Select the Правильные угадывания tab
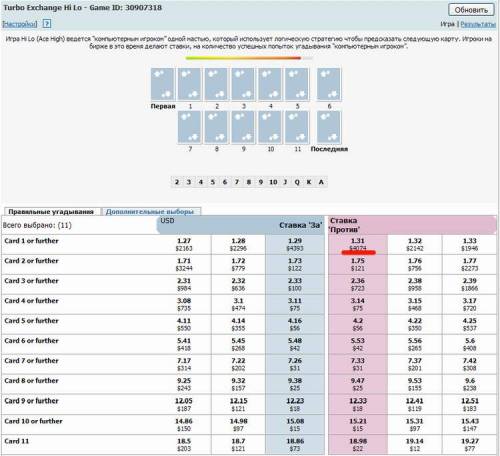This screenshot has width=500, height=456. pyautogui.click(x=51, y=212)
